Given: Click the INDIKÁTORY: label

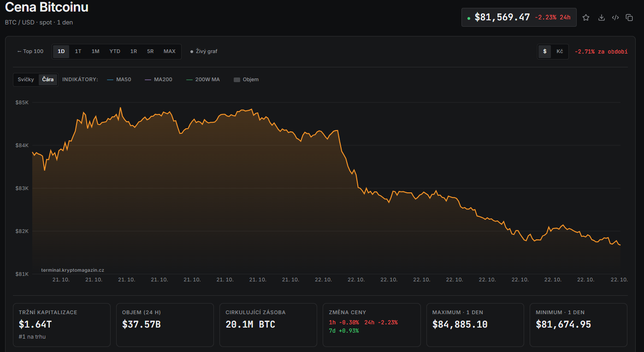Looking at the screenshot, I should click(x=80, y=79).
